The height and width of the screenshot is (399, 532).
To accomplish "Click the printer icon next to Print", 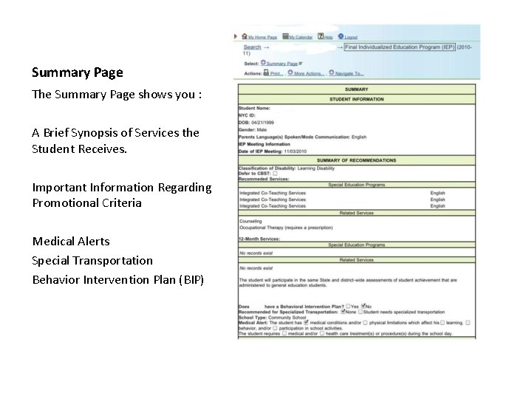I will [266, 72].
